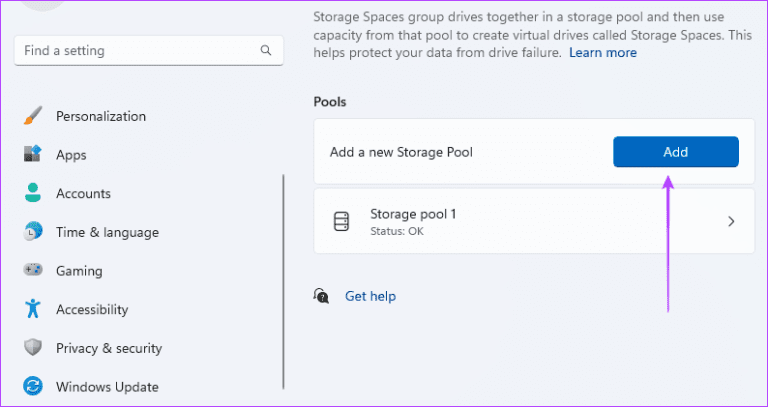Click the Accessibility figure icon
Image resolution: width=768 pixels, height=407 pixels.
(x=33, y=309)
